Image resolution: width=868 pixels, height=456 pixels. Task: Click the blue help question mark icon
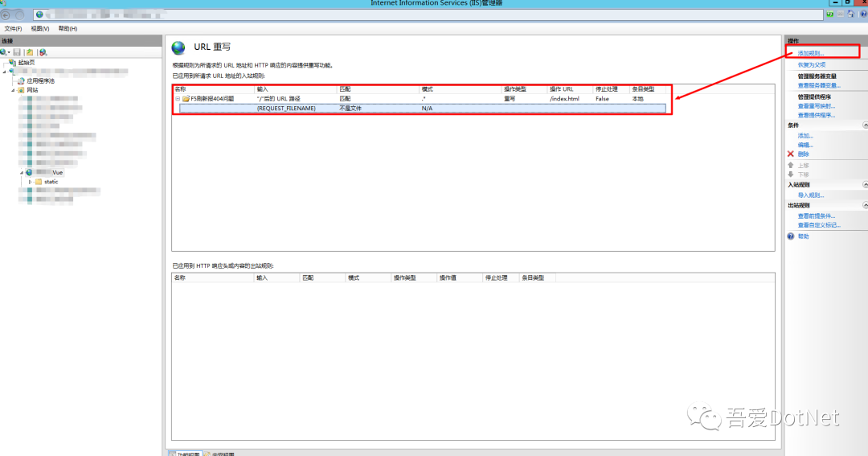[x=791, y=236]
